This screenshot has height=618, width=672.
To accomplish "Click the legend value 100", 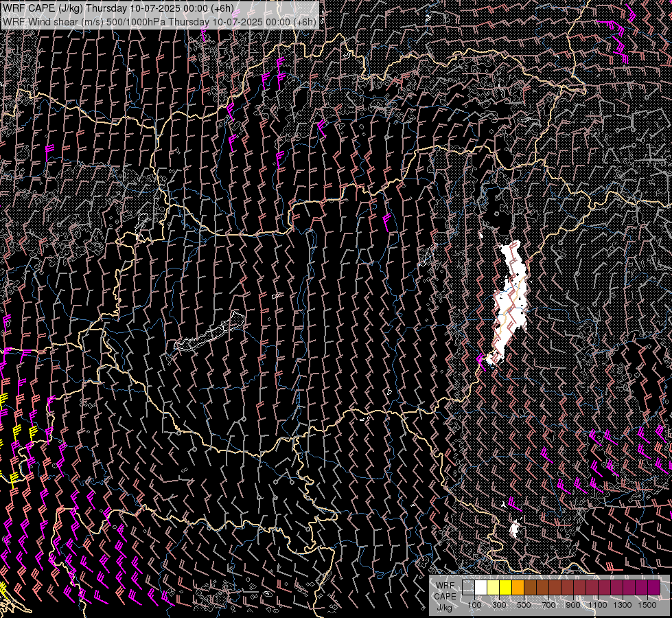I will [474, 605].
